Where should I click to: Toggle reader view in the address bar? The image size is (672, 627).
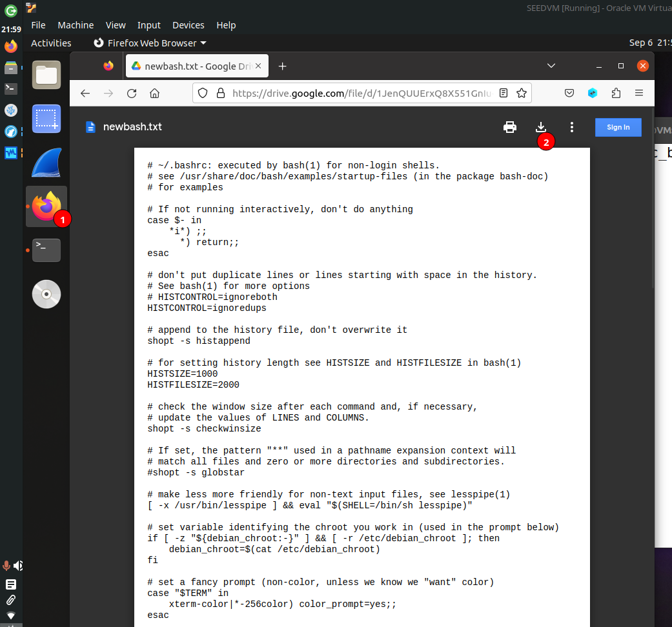click(x=504, y=93)
